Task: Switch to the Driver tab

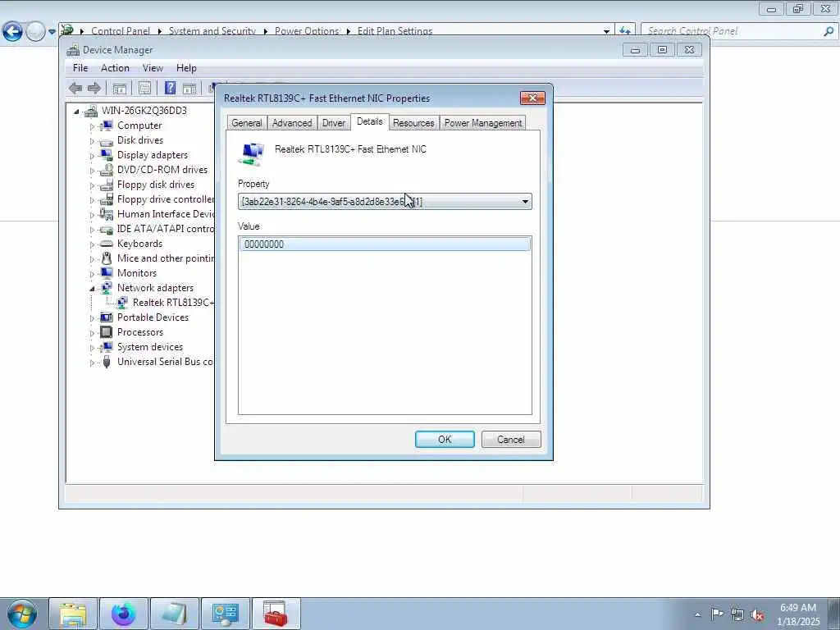Action: [x=334, y=123]
